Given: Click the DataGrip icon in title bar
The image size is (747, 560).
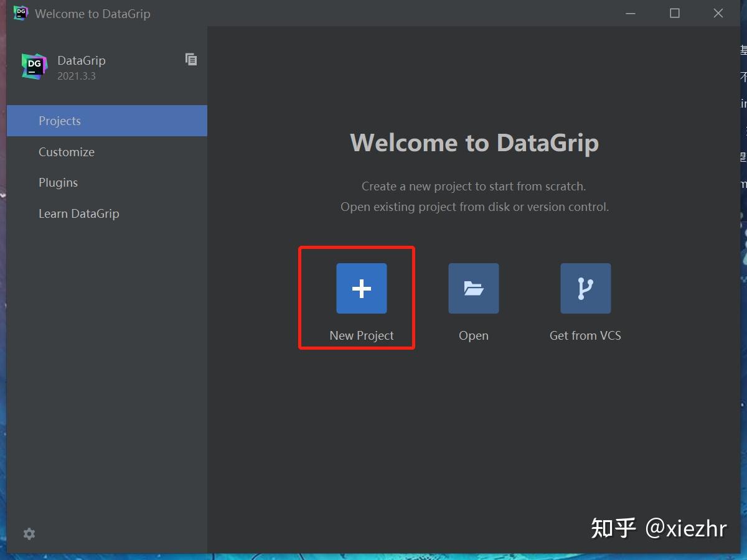Looking at the screenshot, I should click(x=21, y=13).
